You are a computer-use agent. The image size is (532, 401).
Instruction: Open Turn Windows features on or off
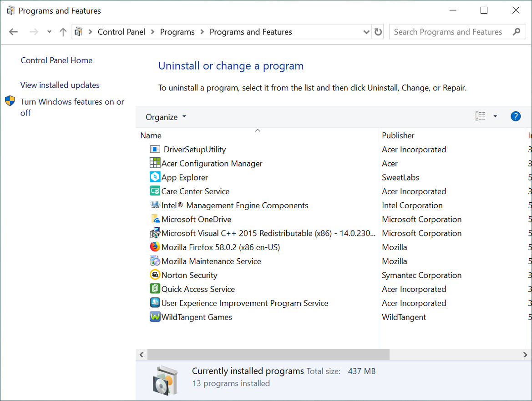click(x=72, y=107)
